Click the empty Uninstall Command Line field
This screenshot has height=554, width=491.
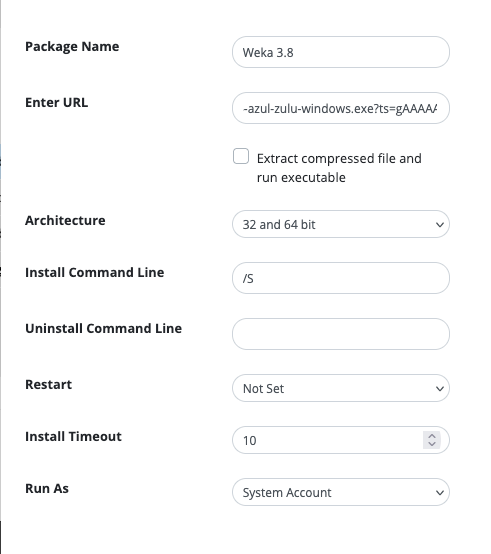(341, 334)
